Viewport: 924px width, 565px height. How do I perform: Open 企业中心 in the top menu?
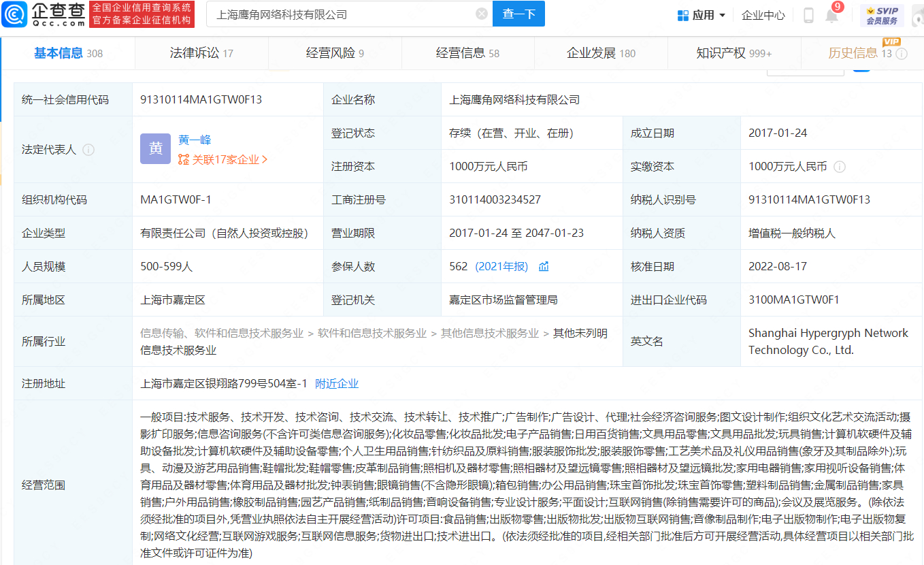763,15
